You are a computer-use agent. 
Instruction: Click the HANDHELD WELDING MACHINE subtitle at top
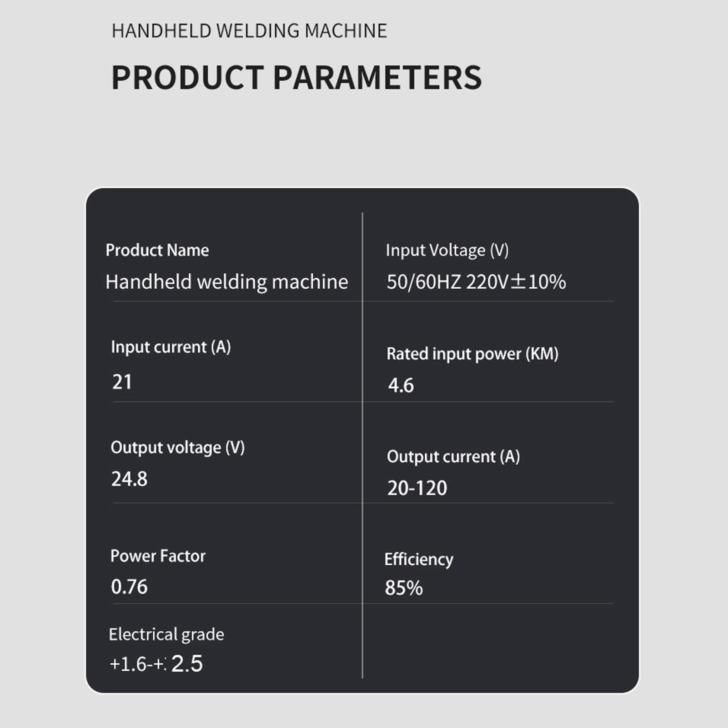tap(249, 31)
